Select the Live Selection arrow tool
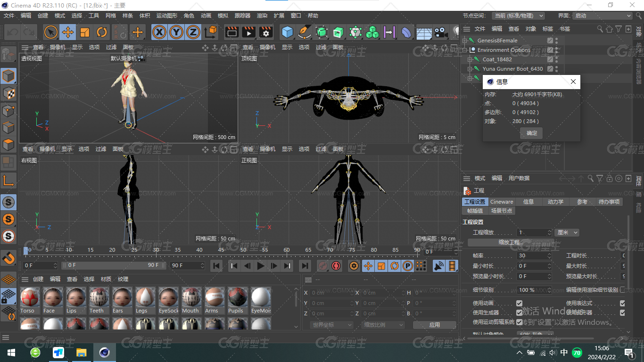The height and width of the screenshot is (362, 644). pyautogui.click(x=51, y=32)
